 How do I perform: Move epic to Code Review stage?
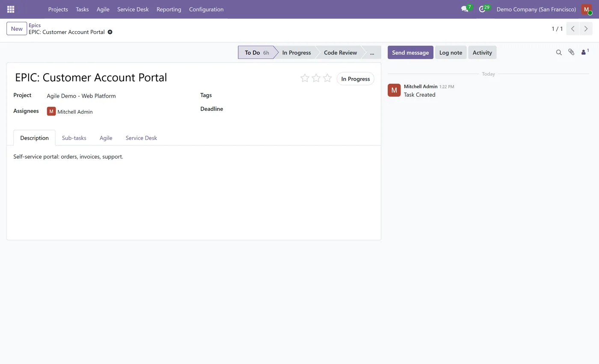pos(340,53)
